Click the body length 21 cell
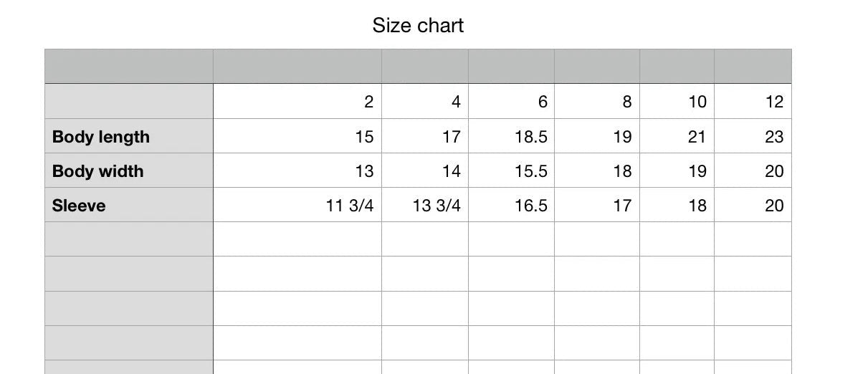This screenshot has width=868, height=374. click(x=677, y=136)
